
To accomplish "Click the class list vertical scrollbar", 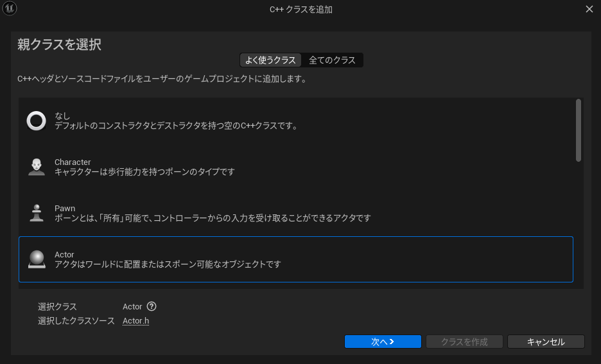I will pyautogui.click(x=579, y=130).
